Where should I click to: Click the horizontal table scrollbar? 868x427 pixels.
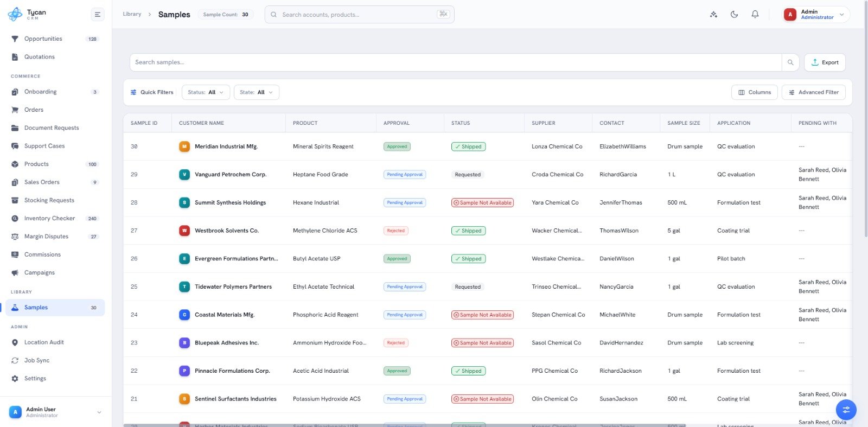[x=405, y=425]
